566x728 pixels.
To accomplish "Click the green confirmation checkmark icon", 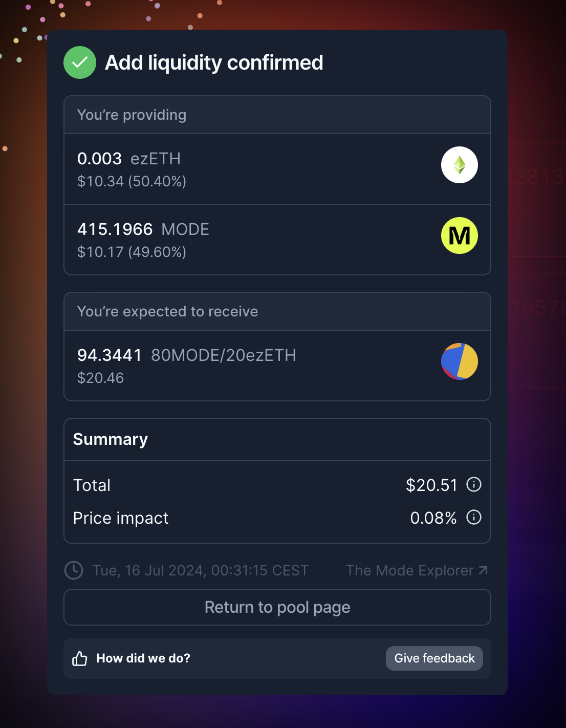I will tap(80, 62).
